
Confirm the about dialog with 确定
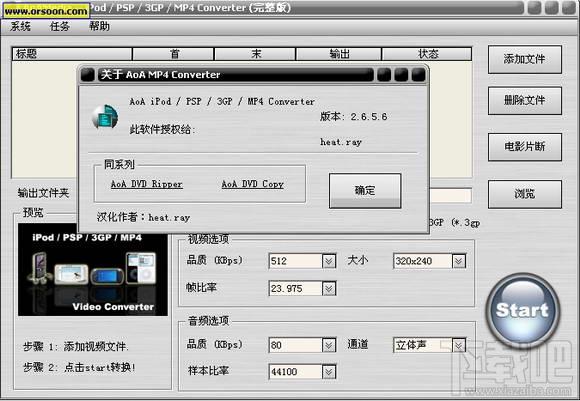click(x=365, y=191)
